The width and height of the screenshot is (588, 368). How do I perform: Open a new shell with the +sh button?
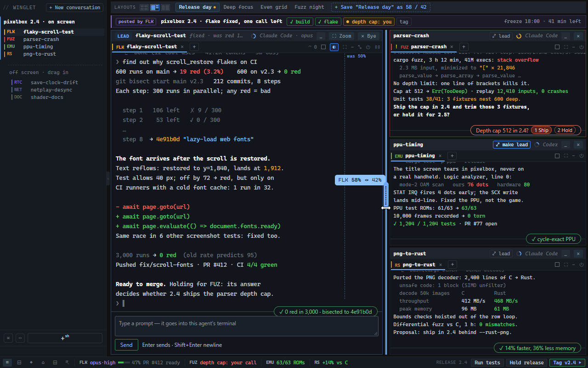point(65,338)
